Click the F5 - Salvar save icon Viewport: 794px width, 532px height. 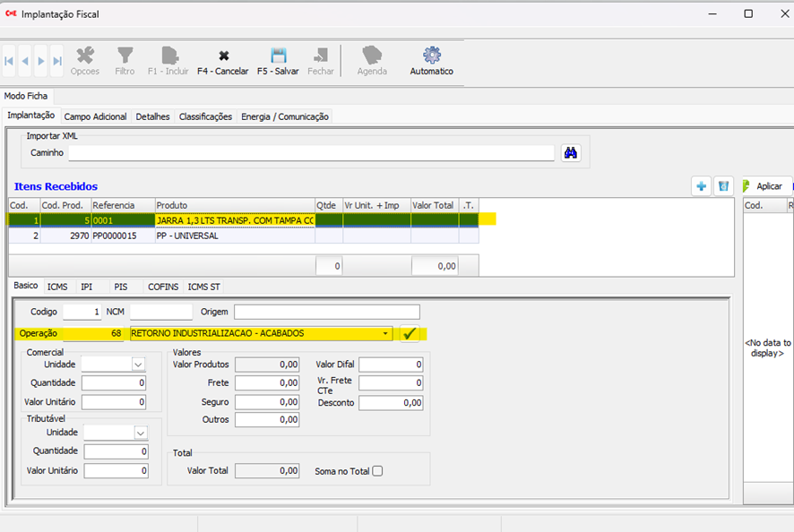[278, 56]
